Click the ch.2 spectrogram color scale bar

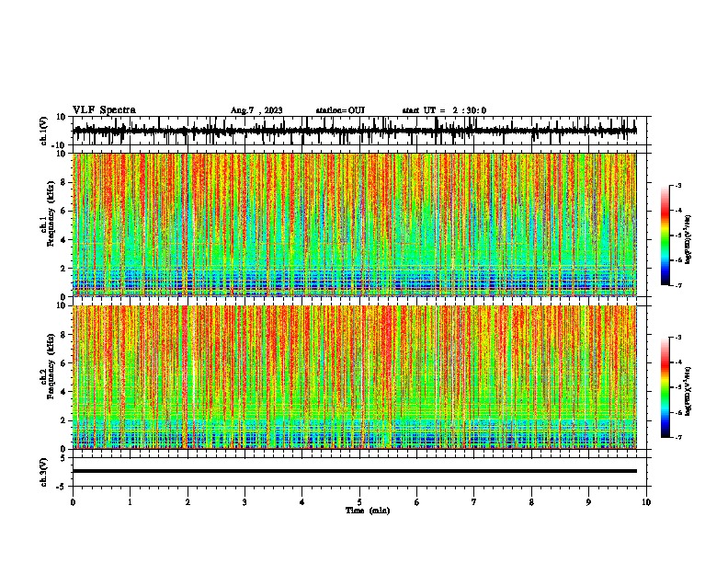tap(665, 387)
